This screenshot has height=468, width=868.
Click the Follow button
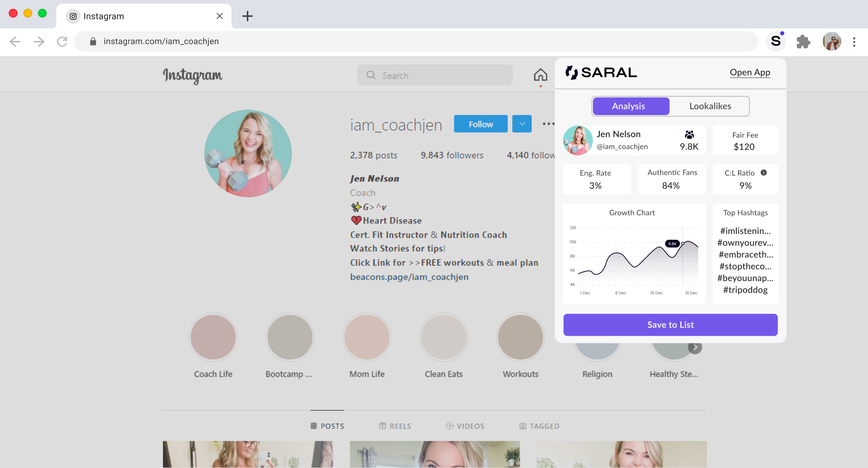click(481, 124)
